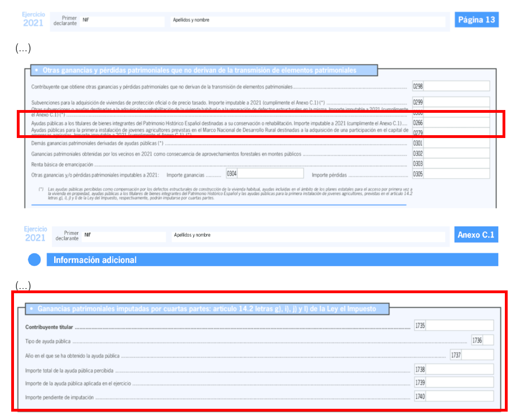The width and height of the screenshot is (517, 420).
Task: Click Tipo de ayuda pública box 1736
Action: pyautogui.click(x=487, y=340)
